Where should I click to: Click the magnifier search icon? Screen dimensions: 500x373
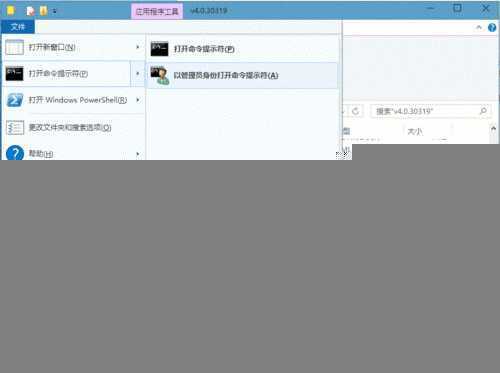[x=483, y=111]
